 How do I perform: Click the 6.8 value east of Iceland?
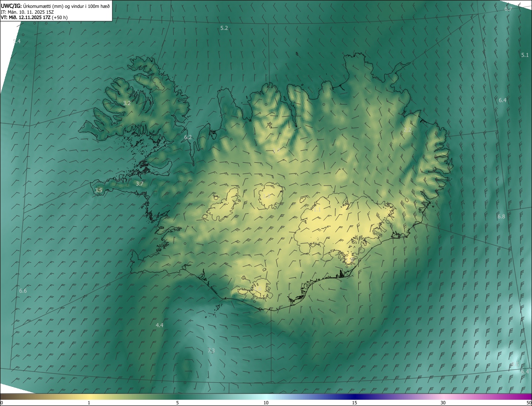click(501, 216)
